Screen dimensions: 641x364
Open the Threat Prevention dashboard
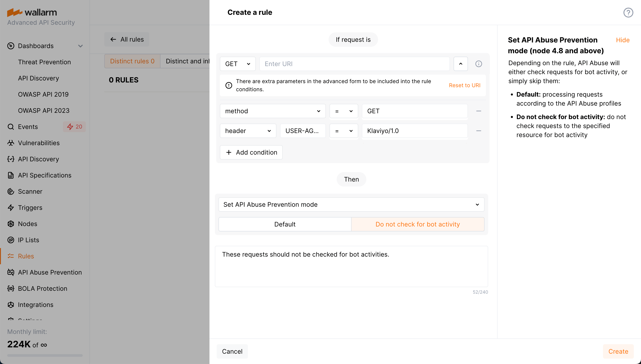(x=45, y=62)
